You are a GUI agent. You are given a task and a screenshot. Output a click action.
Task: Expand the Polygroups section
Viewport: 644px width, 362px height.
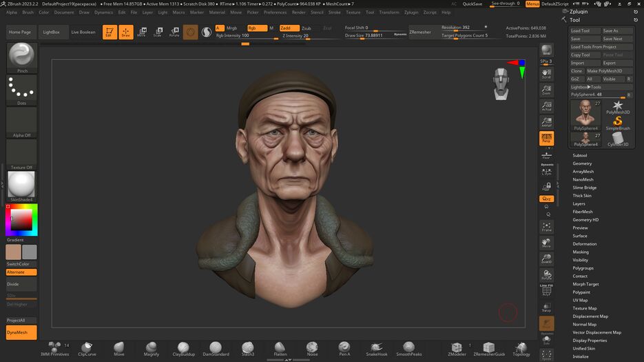pyautogui.click(x=583, y=268)
